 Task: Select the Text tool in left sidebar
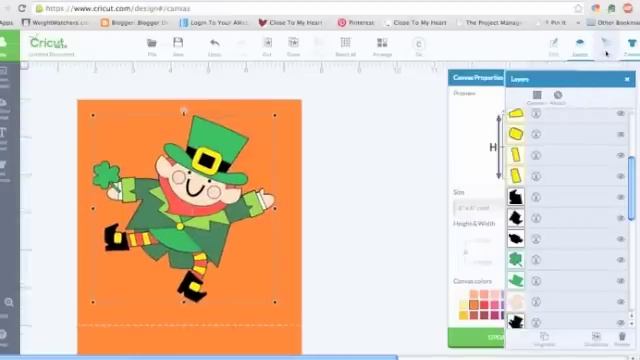tap(3, 132)
